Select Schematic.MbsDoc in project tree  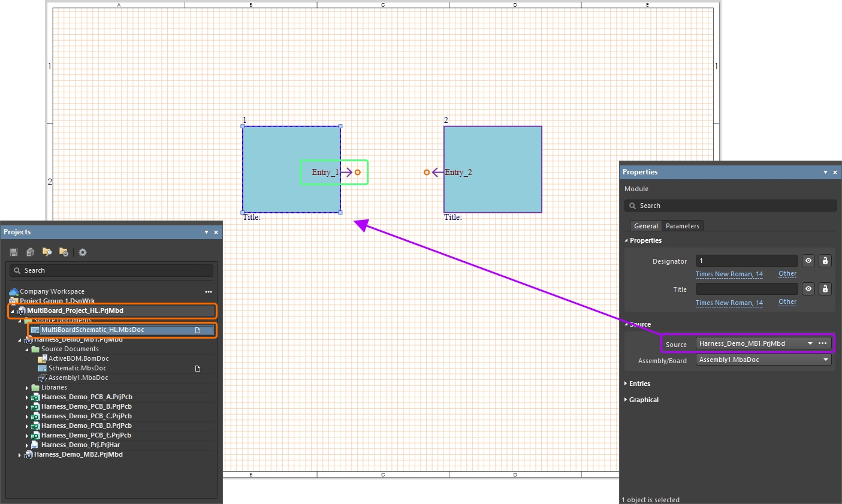(x=77, y=368)
